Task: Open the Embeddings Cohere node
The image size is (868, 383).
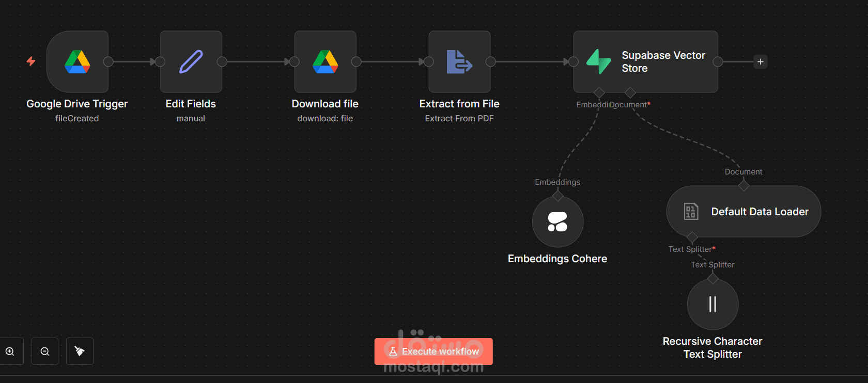Action: 558,222
